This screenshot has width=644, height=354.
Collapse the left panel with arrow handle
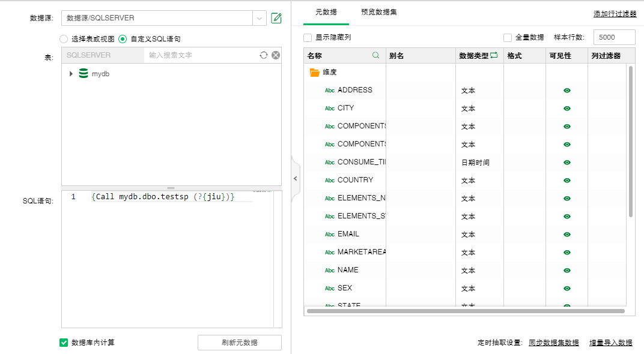click(x=295, y=178)
